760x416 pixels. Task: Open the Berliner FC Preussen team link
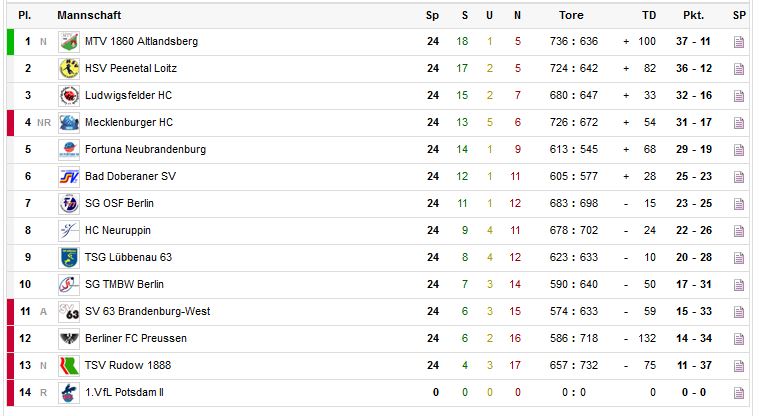click(x=136, y=338)
